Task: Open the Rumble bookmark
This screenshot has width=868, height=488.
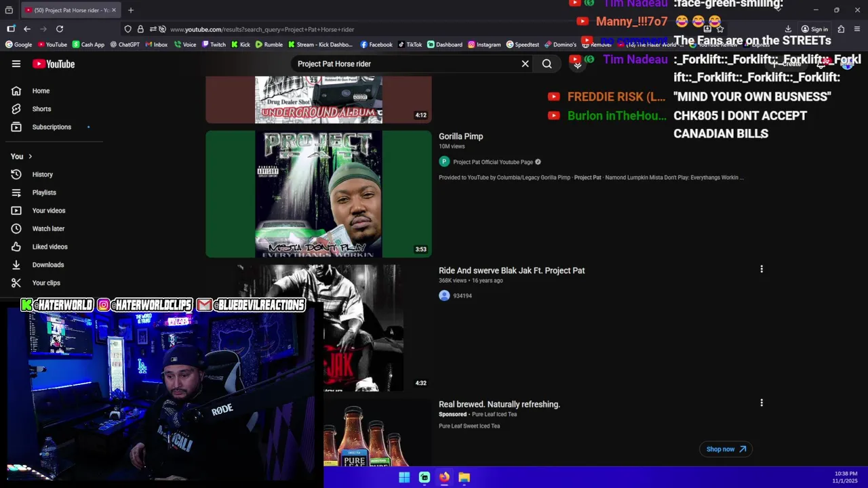Action: coord(269,45)
